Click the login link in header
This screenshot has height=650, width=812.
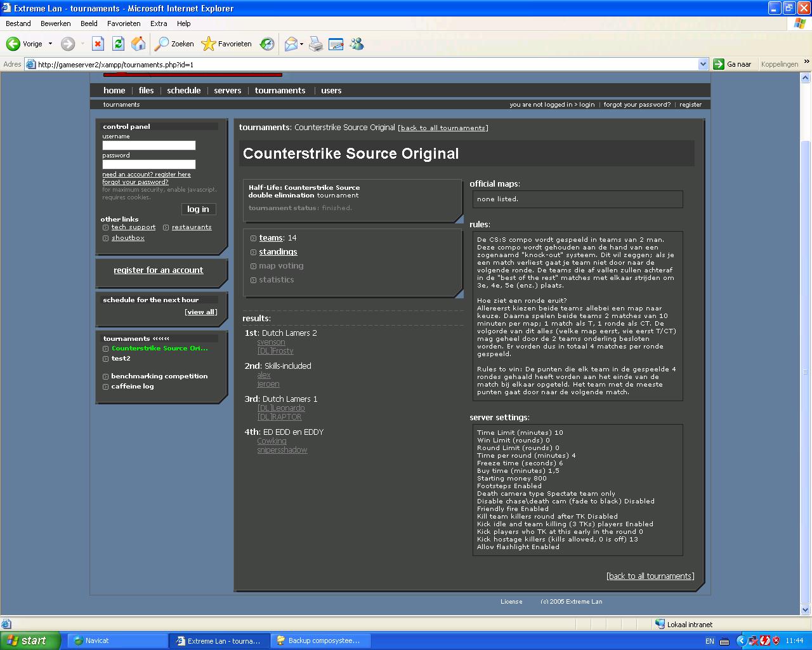click(x=587, y=105)
